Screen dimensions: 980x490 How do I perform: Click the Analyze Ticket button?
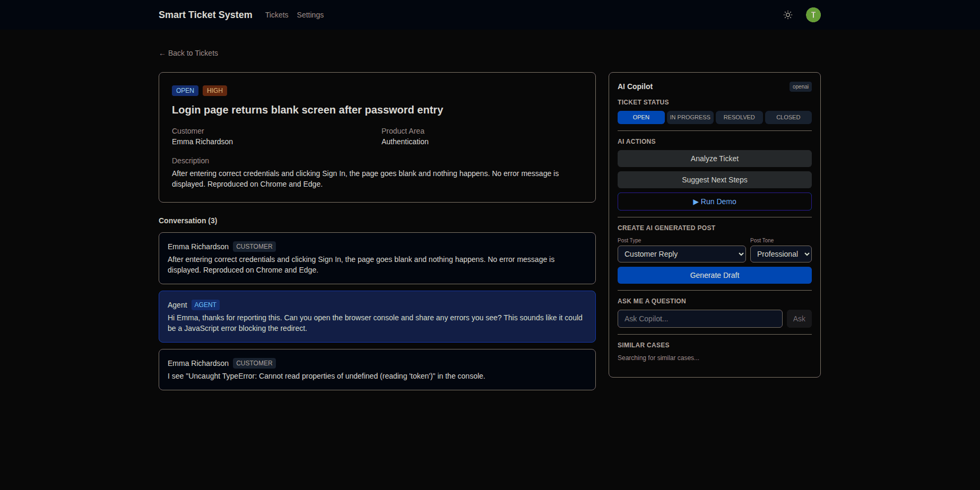point(715,159)
